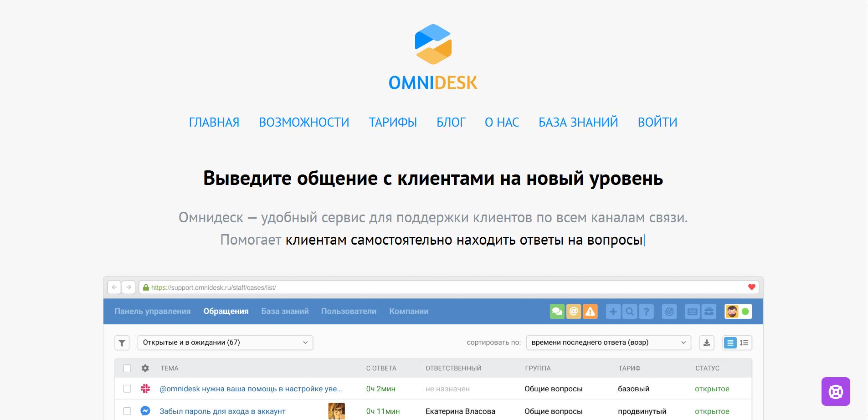Viewport: 868px width, 420px height.
Task: Open the 'Панель управления' tab
Action: (153, 311)
